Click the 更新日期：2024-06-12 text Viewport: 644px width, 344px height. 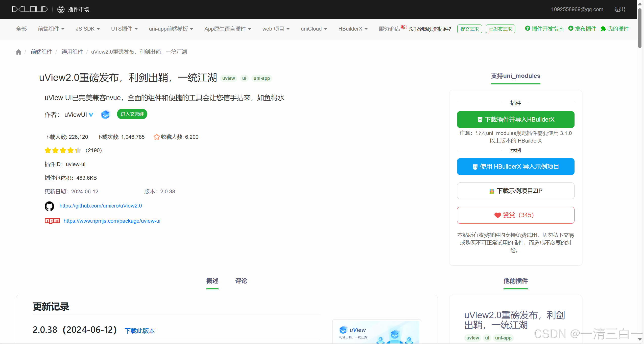[x=71, y=192]
